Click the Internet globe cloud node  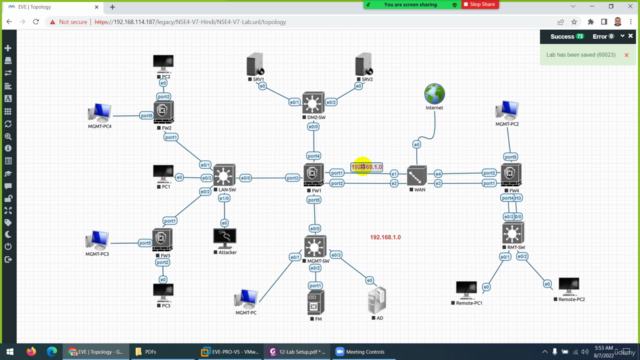tap(434, 94)
